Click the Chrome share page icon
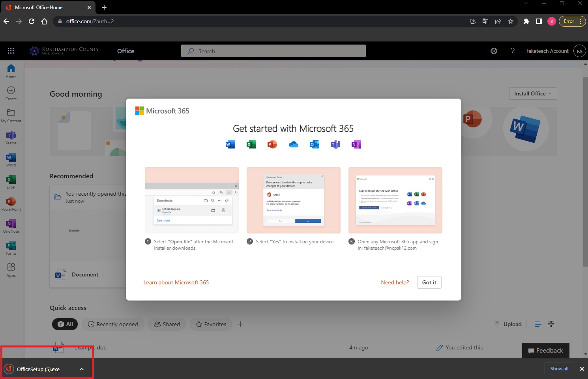 click(498, 21)
